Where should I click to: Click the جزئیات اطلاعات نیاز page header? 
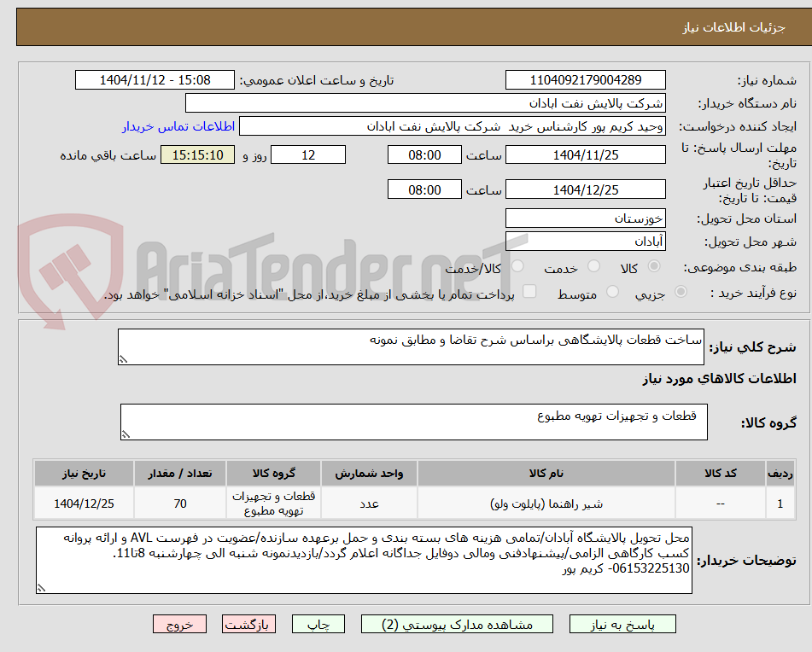(x=733, y=27)
